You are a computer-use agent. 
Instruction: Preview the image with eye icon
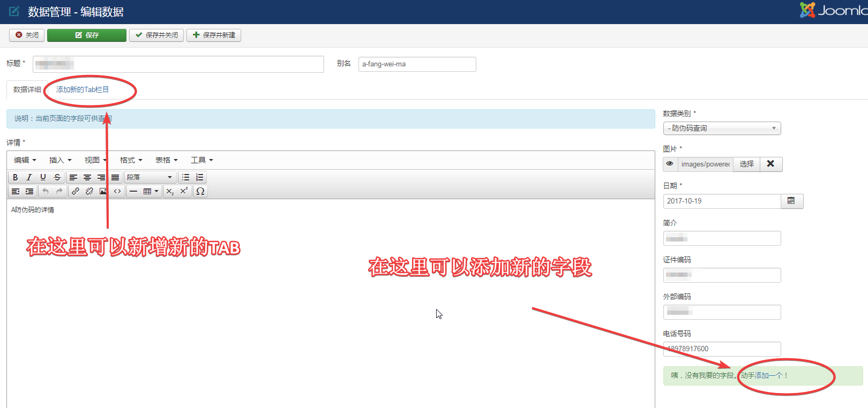tap(670, 164)
